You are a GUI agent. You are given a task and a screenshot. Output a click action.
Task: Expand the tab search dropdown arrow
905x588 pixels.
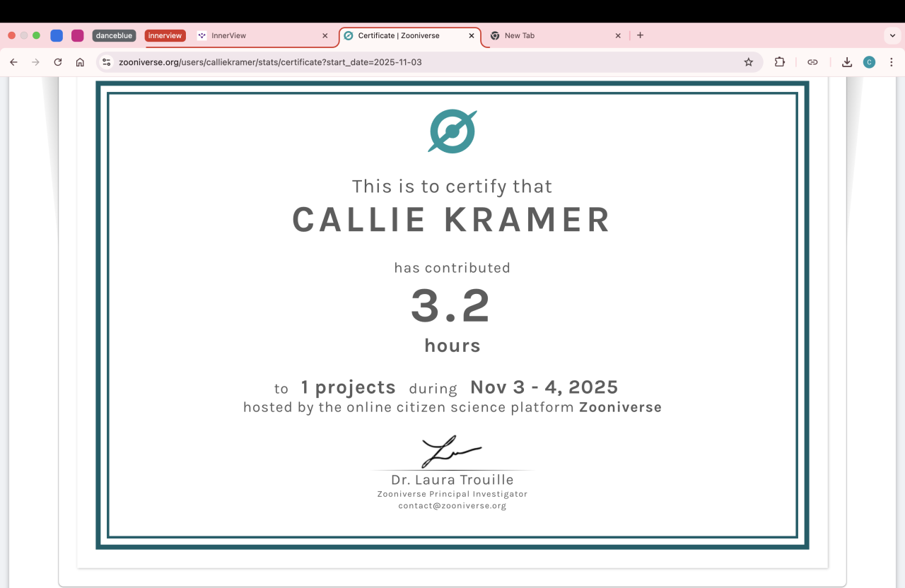891,35
